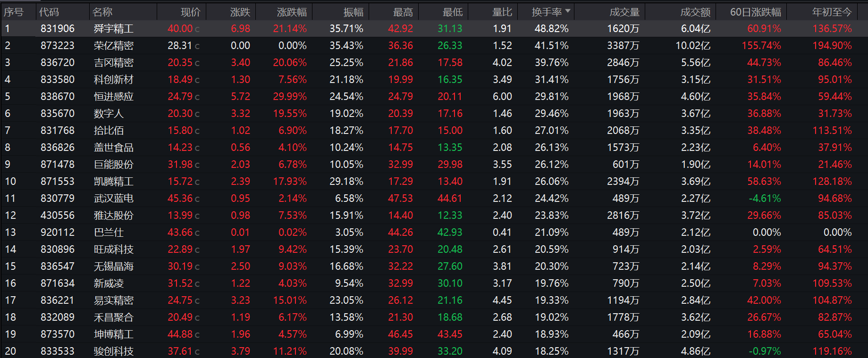Select stock name 骏创科技
Viewport: 868px width, 358px height.
click(x=114, y=351)
